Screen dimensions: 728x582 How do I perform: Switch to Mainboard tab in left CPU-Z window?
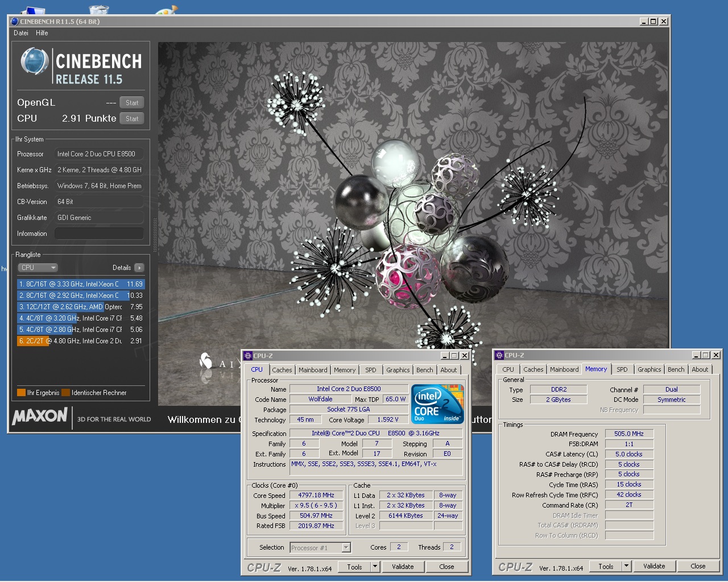[x=313, y=370]
